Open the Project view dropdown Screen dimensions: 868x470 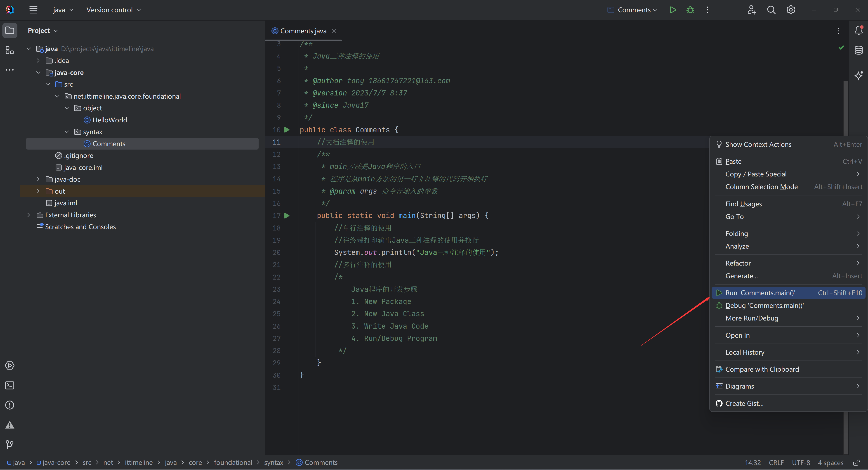(43, 30)
